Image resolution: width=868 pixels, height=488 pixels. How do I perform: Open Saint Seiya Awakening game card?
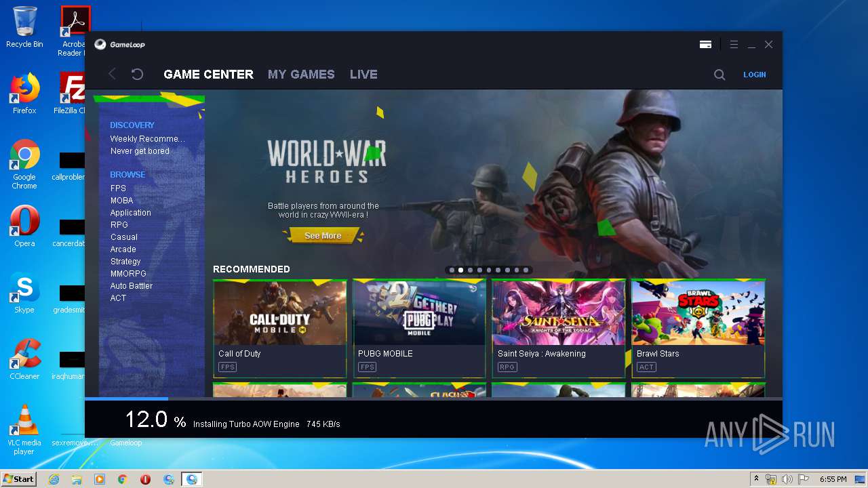559,329
